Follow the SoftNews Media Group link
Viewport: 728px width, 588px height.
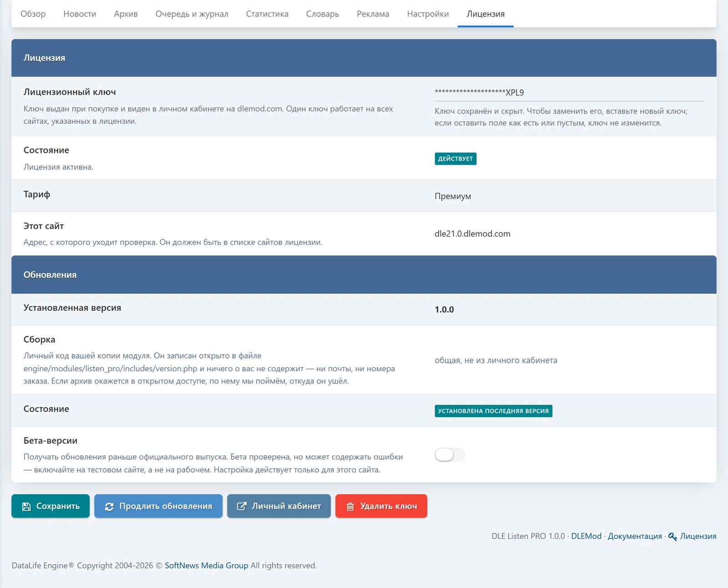(207, 565)
